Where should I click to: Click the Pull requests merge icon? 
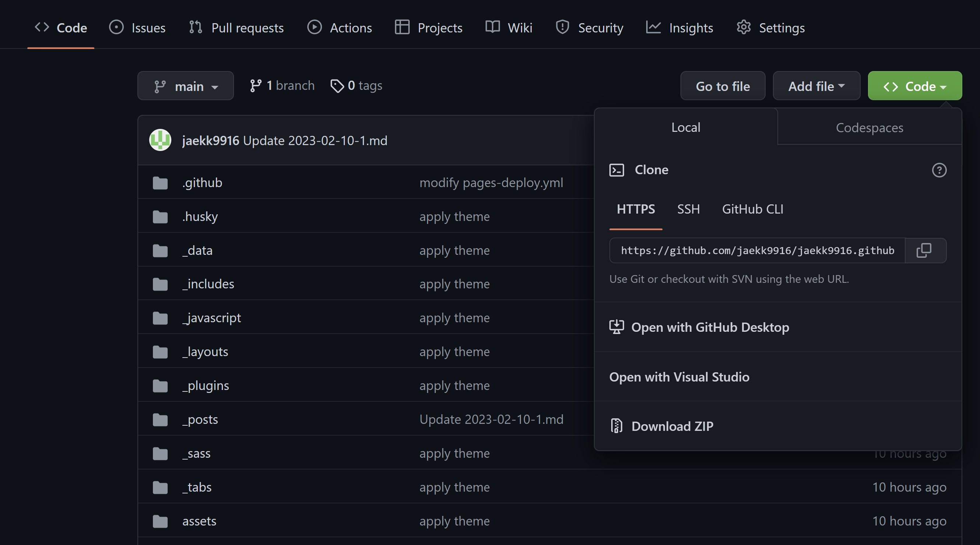click(195, 27)
